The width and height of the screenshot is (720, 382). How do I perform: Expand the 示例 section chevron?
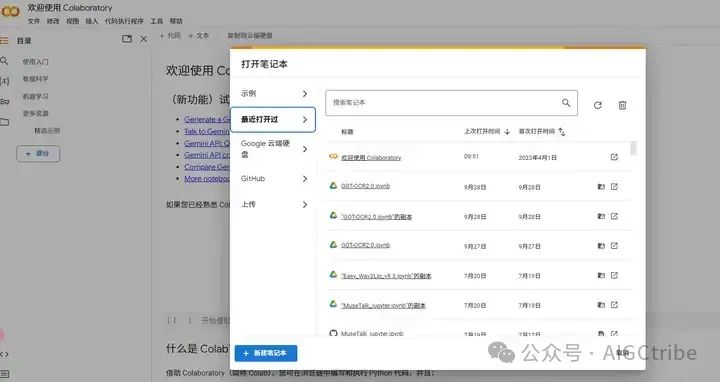(x=305, y=94)
